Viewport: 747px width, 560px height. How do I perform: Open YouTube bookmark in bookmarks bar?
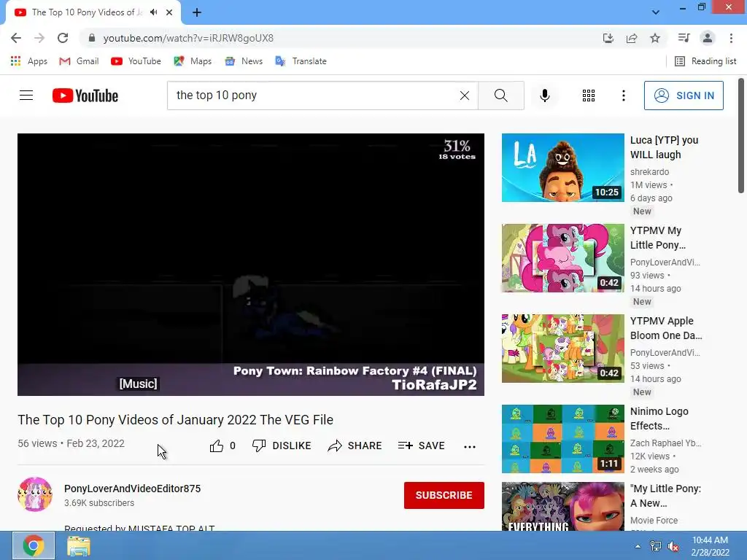tap(136, 61)
